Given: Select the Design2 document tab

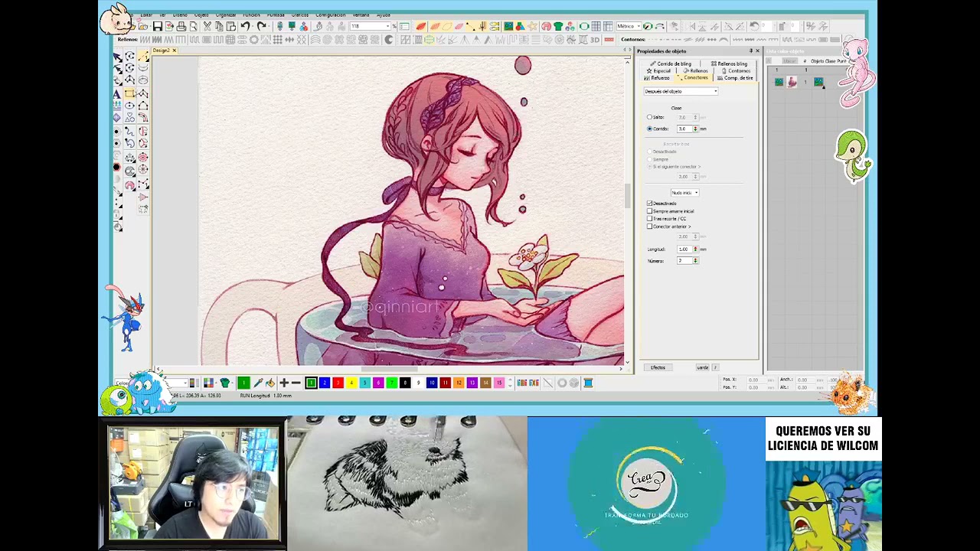Looking at the screenshot, I should tap(162, 51).
